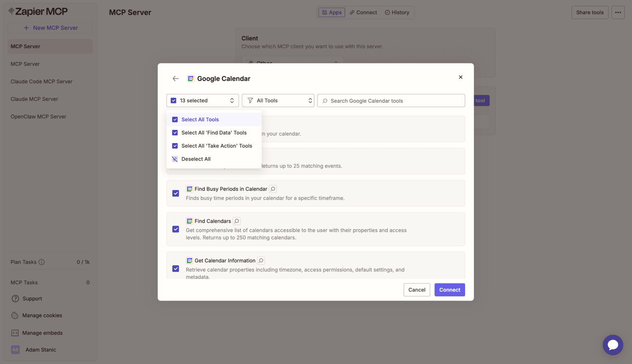Select the second MCP Server sidebar item
632x364 pixels.
tap(50, 64)
